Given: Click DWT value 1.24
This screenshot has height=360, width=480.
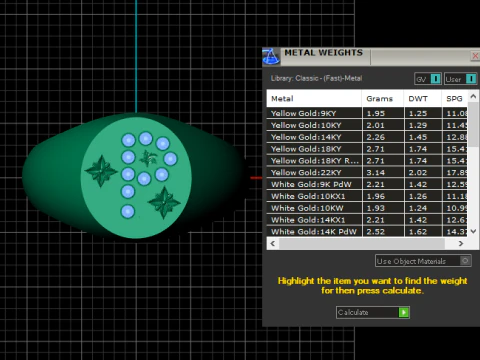Looking at the screenshot, I should (x=418, y=208).
